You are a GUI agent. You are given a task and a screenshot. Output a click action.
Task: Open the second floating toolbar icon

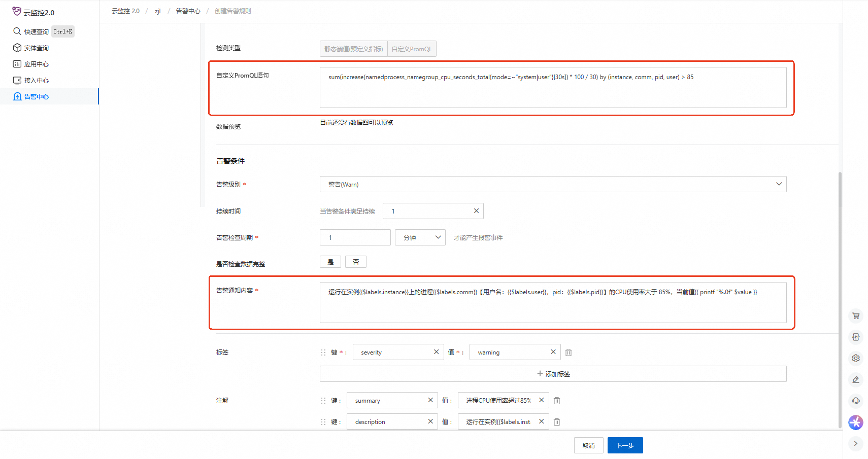pyautogui.click(x=856, y=337)
